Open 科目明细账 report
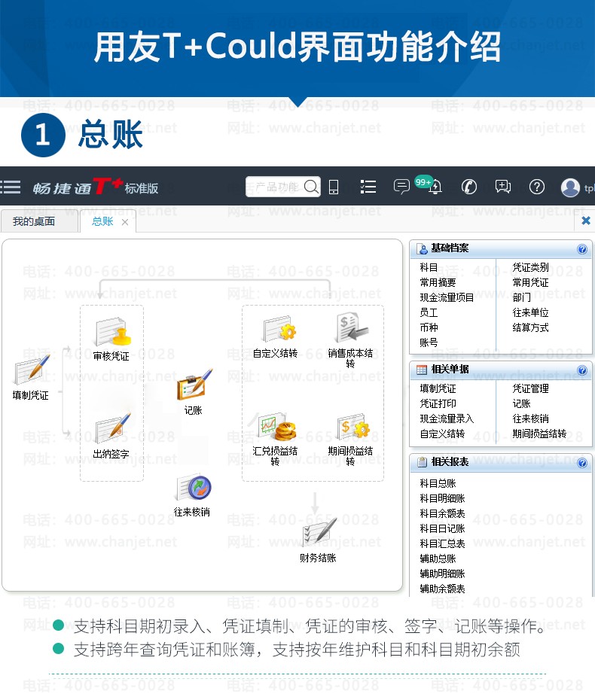595x700 pixels. pyautogui.click(x=442, y=498)
